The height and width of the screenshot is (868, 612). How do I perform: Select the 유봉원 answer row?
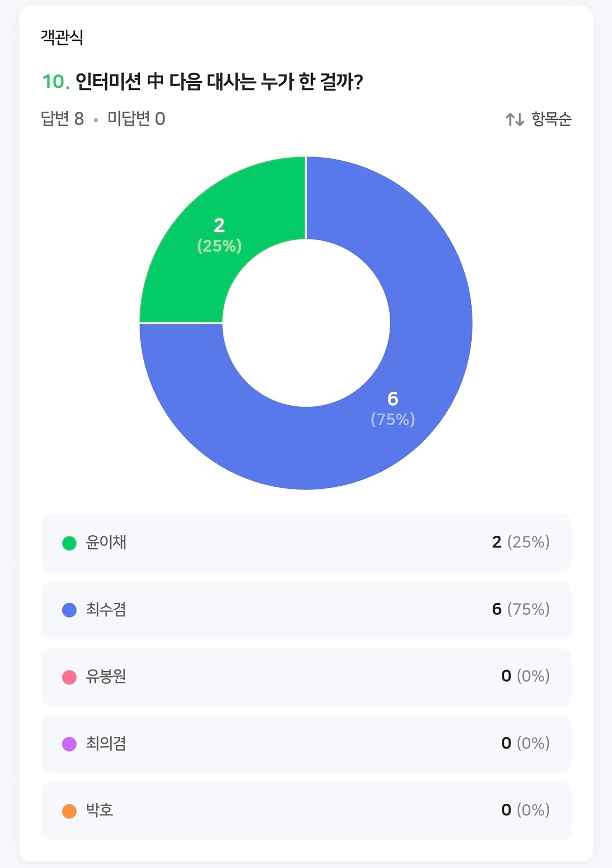pyautogui.click(x=306, y=677)
